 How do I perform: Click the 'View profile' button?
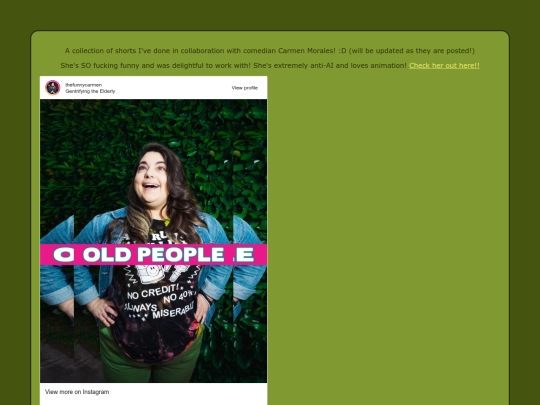[x=245, y=88]
